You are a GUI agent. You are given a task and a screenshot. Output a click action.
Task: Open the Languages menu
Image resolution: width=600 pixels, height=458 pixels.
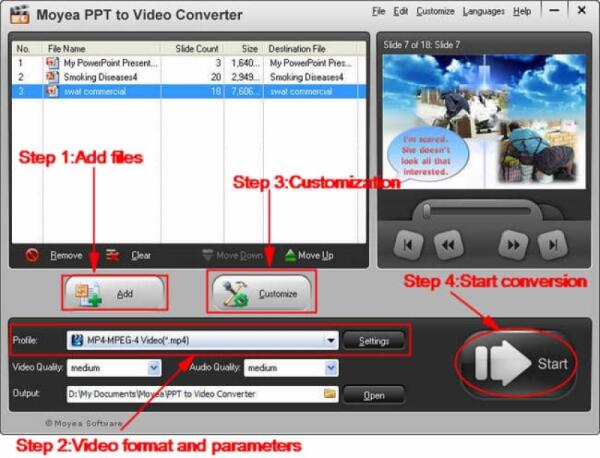484,11
